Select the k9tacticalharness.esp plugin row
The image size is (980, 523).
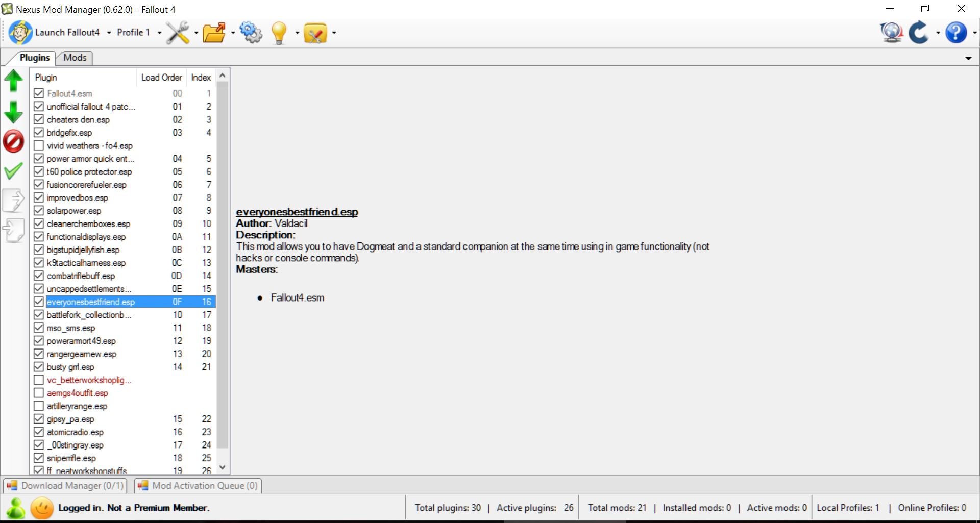124,263
